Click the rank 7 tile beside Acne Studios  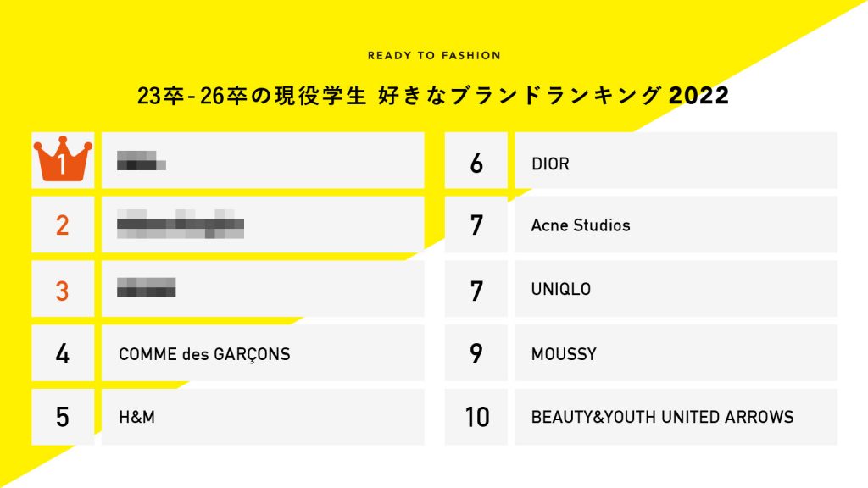(x=476, y=225)
